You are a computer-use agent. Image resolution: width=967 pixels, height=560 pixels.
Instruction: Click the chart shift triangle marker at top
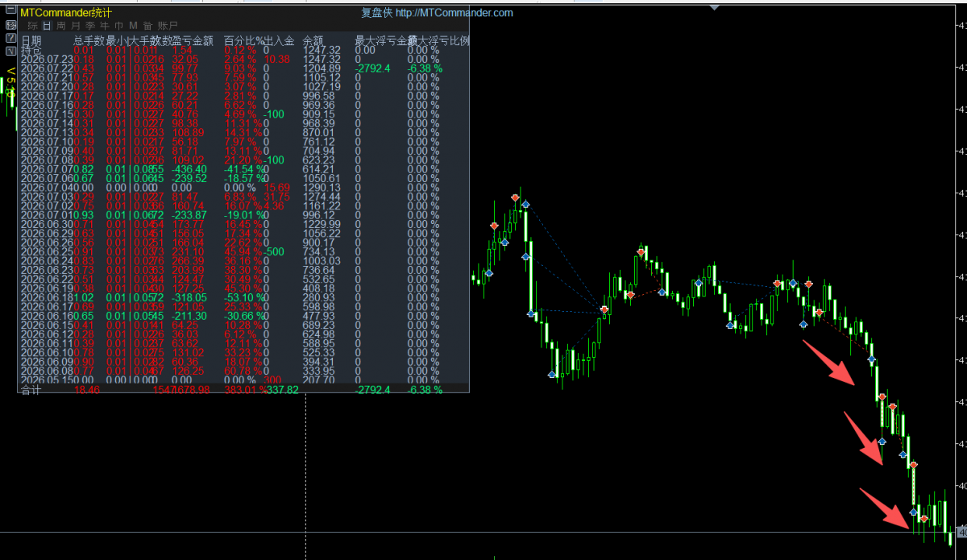tap(714, 7)
